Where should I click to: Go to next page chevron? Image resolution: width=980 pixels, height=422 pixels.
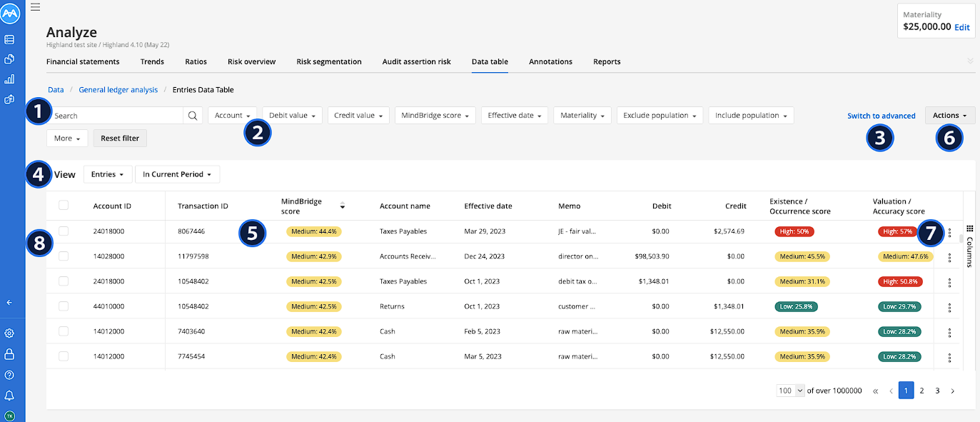952,391
